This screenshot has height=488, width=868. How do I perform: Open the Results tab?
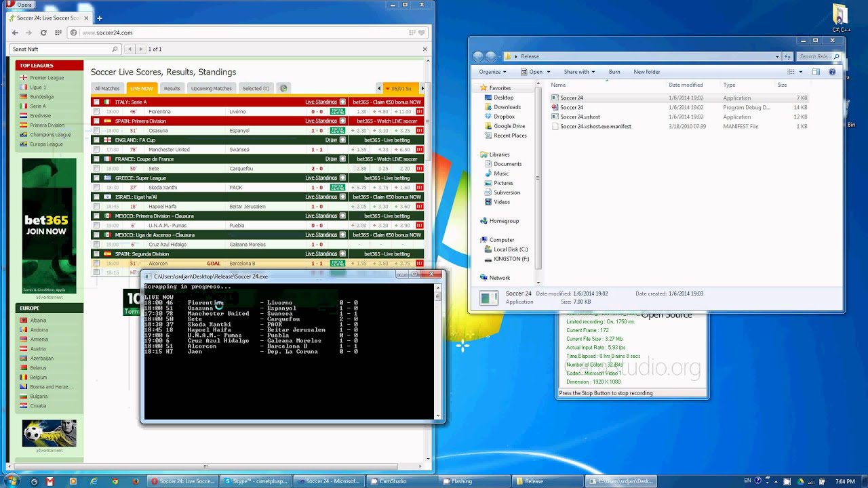tap(172, 88)
